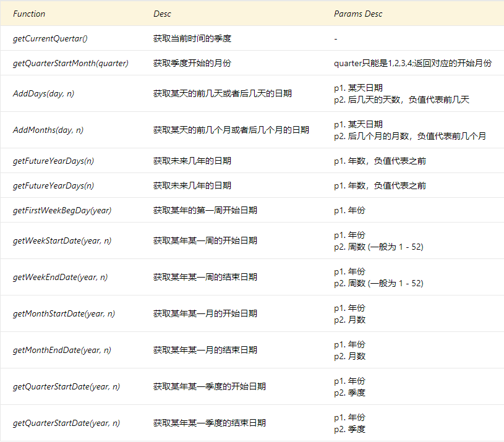The width and height of the screenshot is (504, 442).
Task: Click the Function column header
Action: click(28, 14)
